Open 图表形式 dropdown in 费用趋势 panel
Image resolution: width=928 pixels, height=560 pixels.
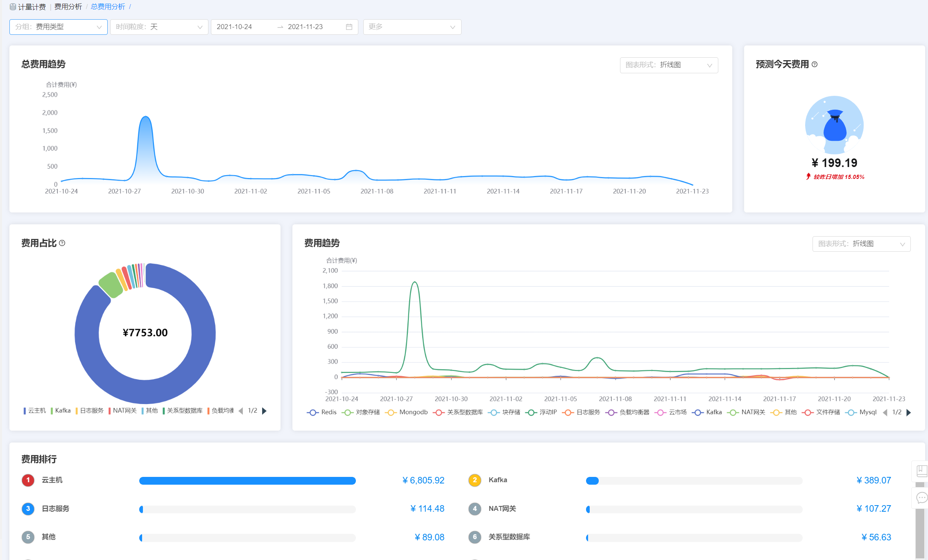tap(861, 244)
